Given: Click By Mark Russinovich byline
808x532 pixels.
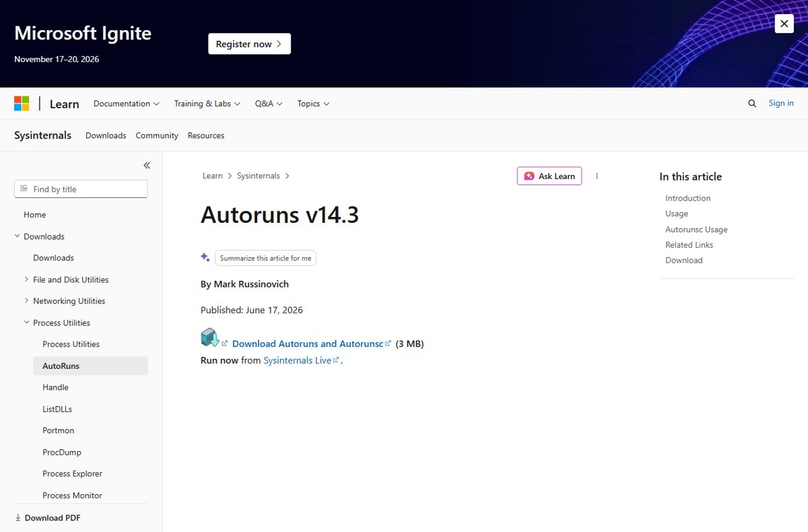Looking at the screenshot, I should pos(244,284).
